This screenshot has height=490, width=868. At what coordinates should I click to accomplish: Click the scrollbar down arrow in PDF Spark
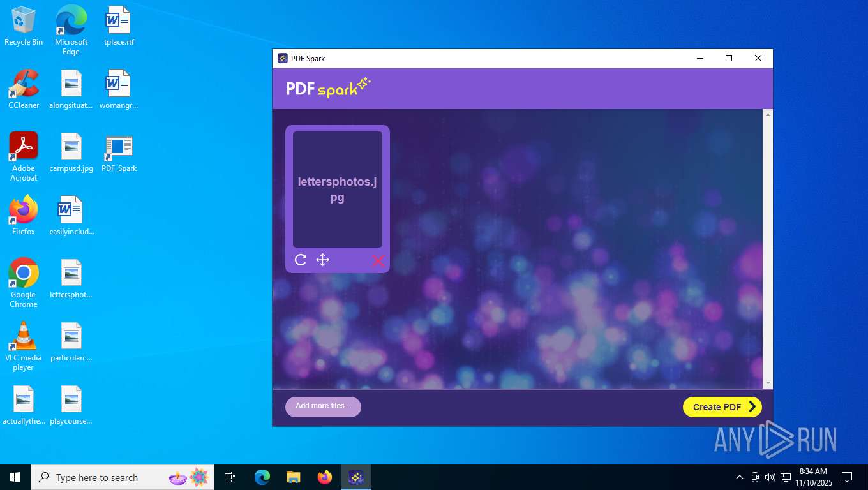pyautogui.click(x=768, y=383)
